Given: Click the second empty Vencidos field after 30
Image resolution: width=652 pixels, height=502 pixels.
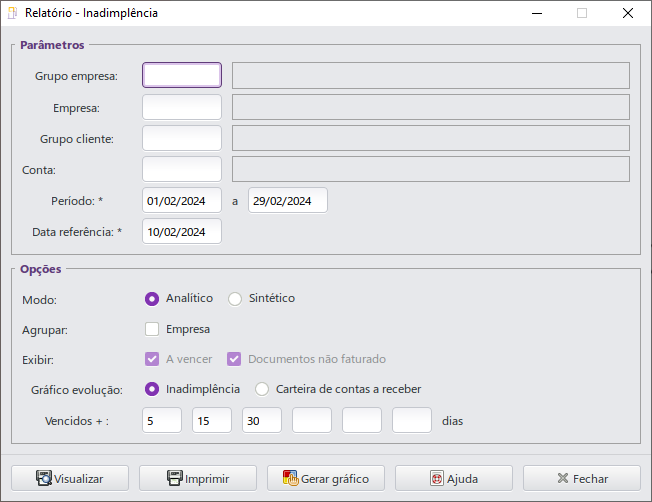Looking at the screenshot, I should pyautogui.click(x=362, y=420).
